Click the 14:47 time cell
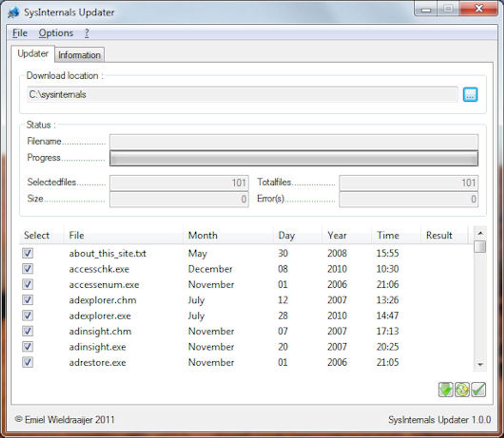This screenshot has width=504, height=438. [x=388, y=316]
